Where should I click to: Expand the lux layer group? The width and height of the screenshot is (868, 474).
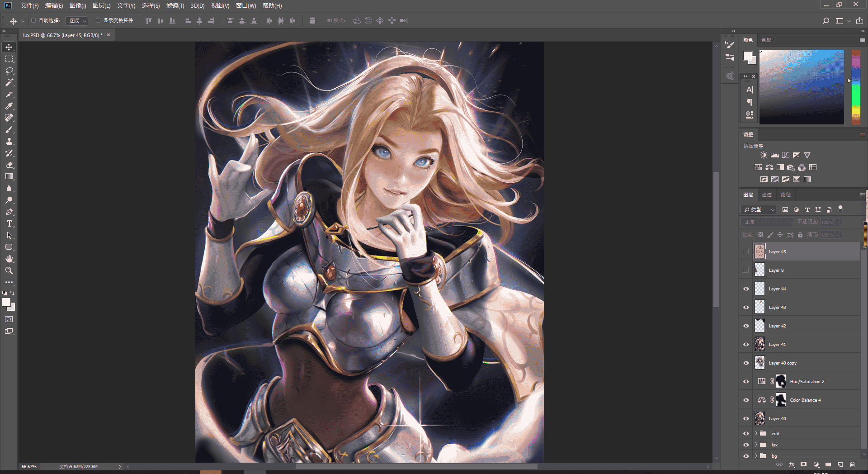(756, 445)
